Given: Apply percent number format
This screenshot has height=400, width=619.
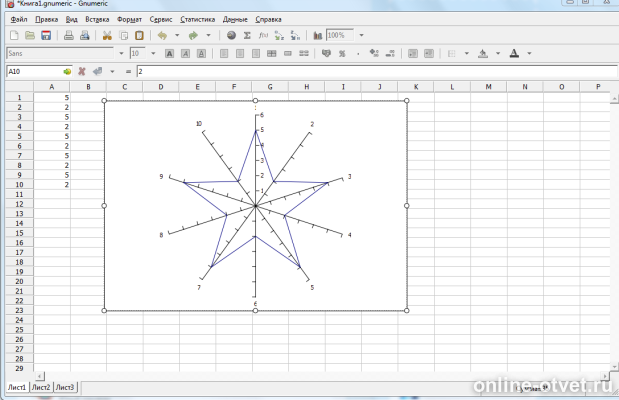Looking at the screenshot, I should coord(342,53).
